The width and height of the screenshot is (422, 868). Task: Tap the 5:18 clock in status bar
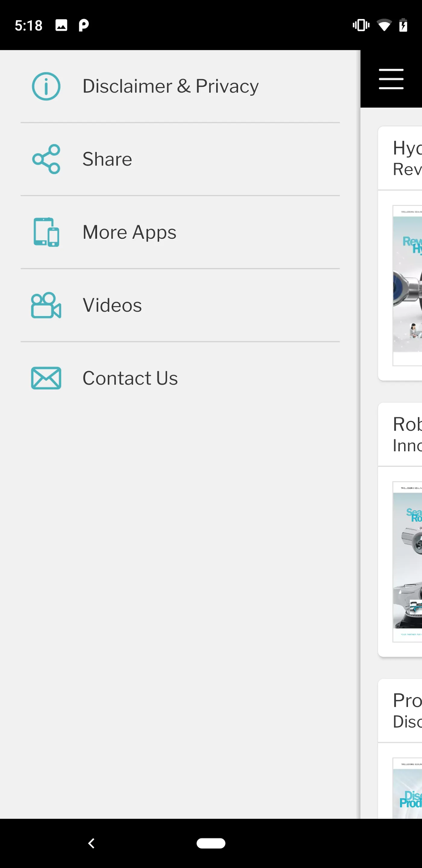click(29, 26)
